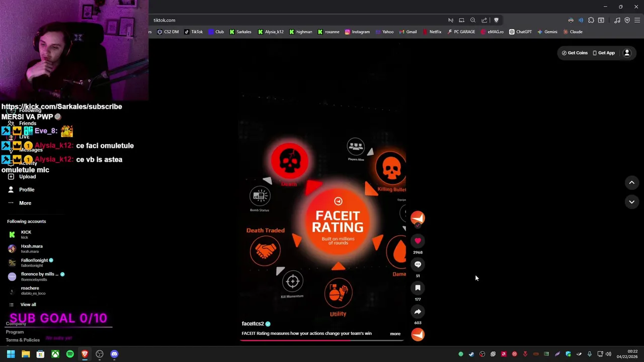Click the Get Coins button
The image size is (644, 362).
click(x=575, y=53)
